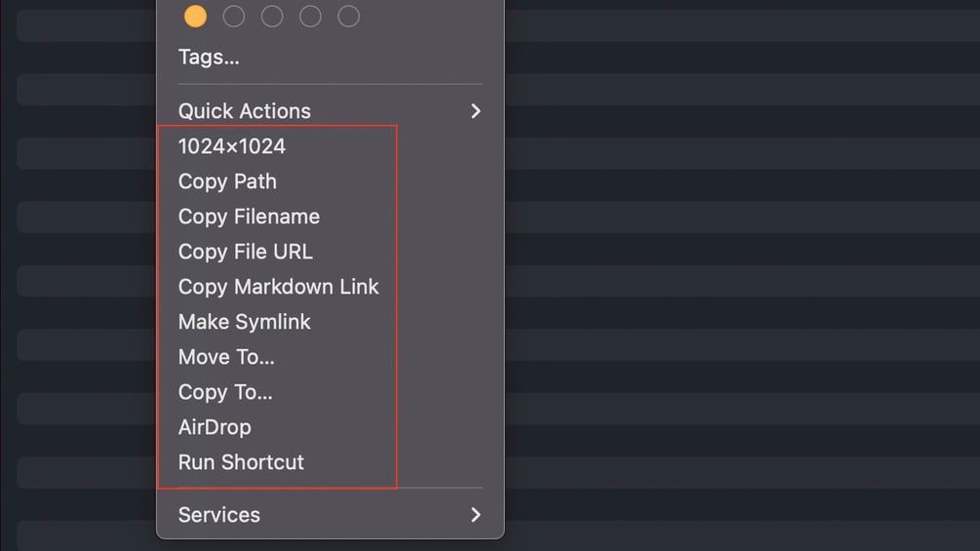Select the last empty tag circle
The image size is (980, 551).
(x=348, y=16)
